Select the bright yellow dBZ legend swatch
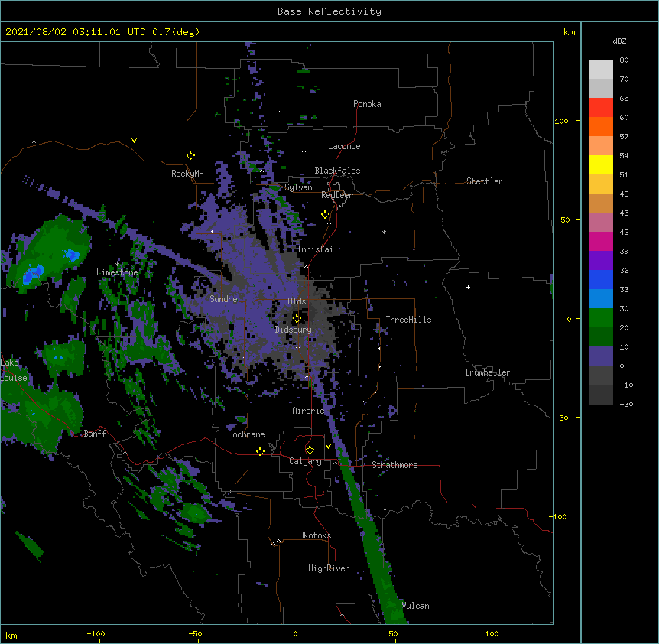This screenshot has width=659, height=644. (601, 164)
